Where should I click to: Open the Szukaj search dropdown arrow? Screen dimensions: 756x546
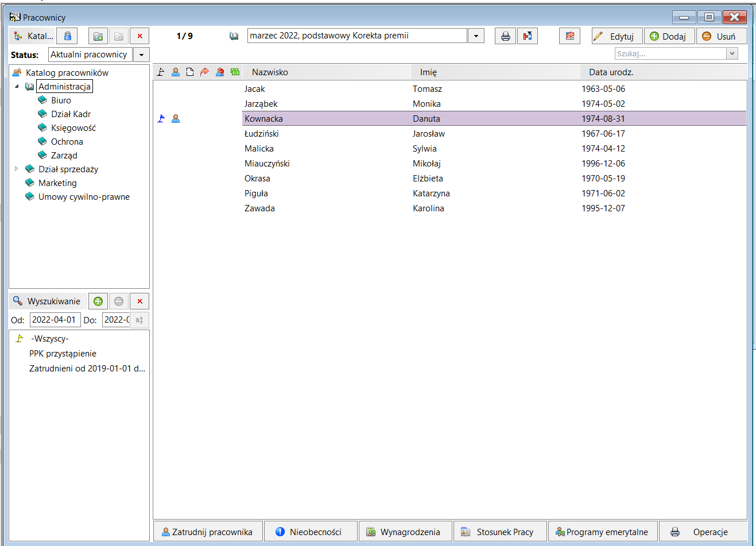[732, 53]
